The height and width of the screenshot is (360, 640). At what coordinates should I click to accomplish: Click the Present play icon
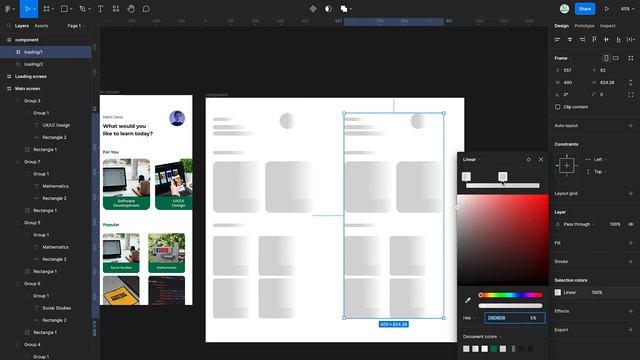(x=607, y=9)
